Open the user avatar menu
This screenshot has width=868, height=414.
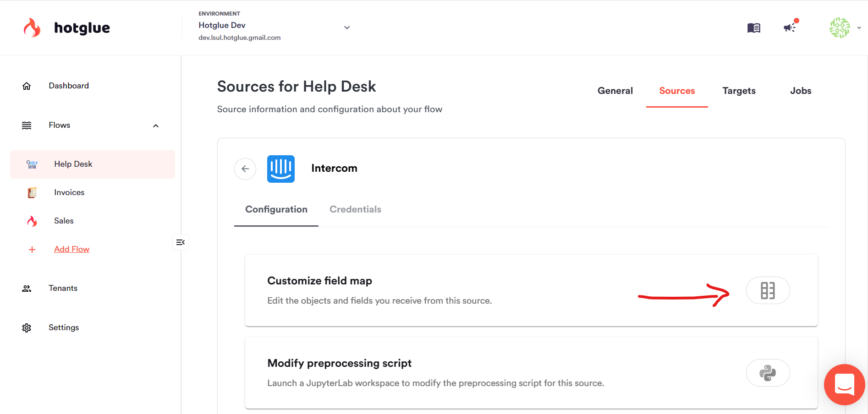pyautogui.click(x=840, y=27)
